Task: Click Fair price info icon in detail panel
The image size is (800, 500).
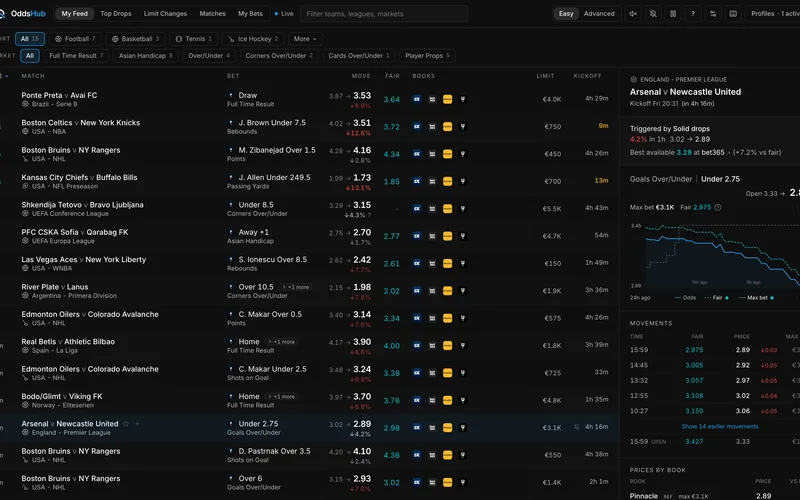Action: tap(718, 207)
